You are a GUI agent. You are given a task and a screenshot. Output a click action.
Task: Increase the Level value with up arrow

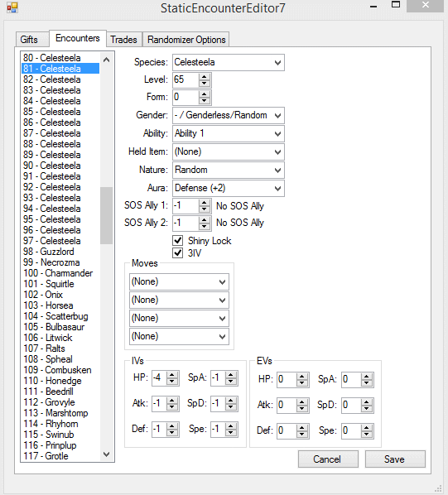tap(205, 77)
